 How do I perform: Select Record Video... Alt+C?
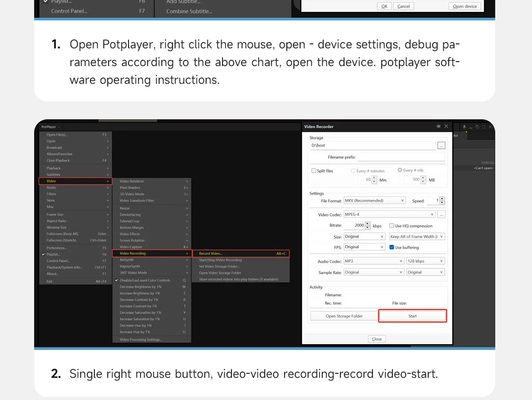click(241, 254)
